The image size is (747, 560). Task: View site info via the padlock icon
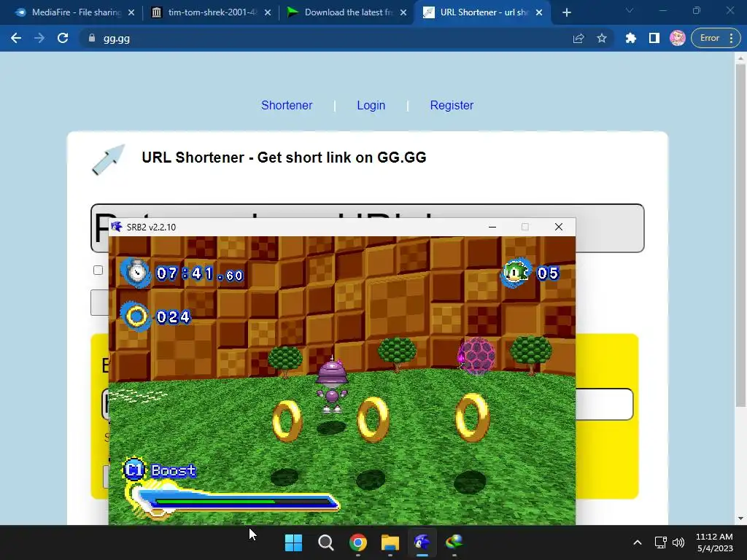[x=92, y=38]
